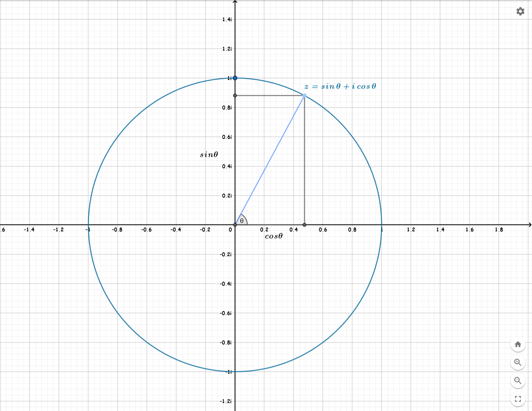
Task: Click the 0.4i axis label
Action: point(227,166)
